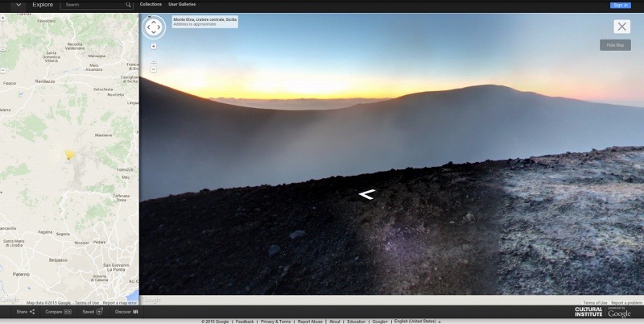Click Nicolosi label on the map
Image resolution: width=644 pixels, height=324 pixels.
point(81,243)
